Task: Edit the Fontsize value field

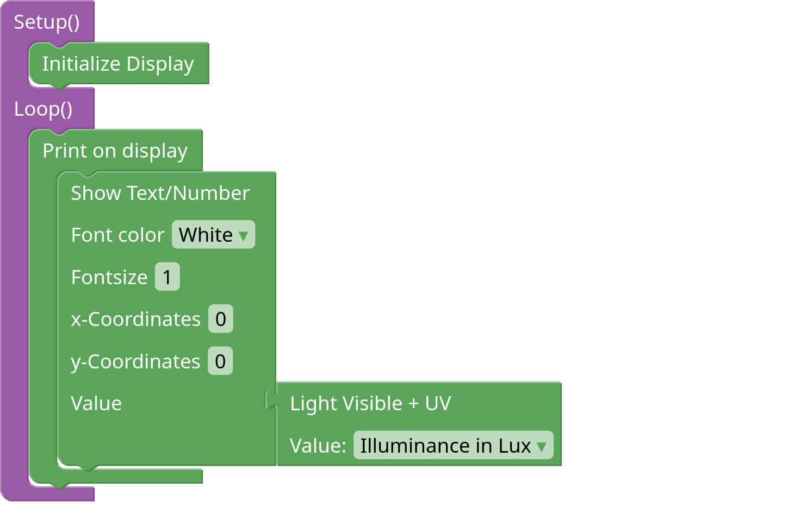Action: 167,277
